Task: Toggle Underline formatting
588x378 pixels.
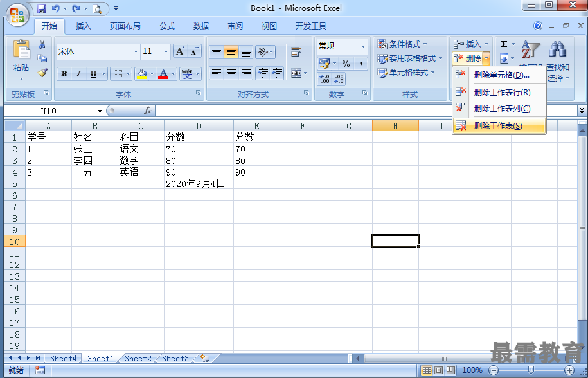Action: tap(93, 73)
